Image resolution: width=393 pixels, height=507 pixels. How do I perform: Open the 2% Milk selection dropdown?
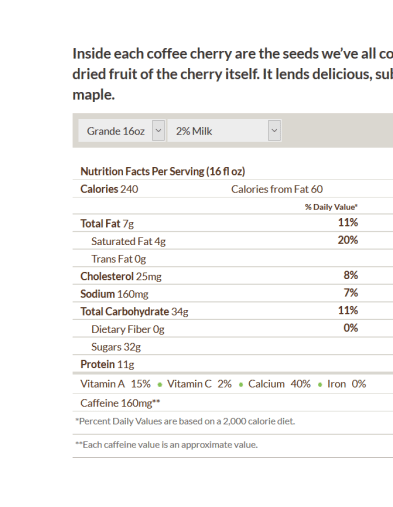(224, 131)
